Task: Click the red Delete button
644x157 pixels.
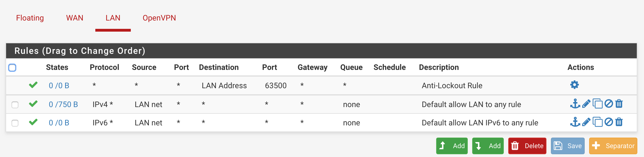Action: point(527,146)
